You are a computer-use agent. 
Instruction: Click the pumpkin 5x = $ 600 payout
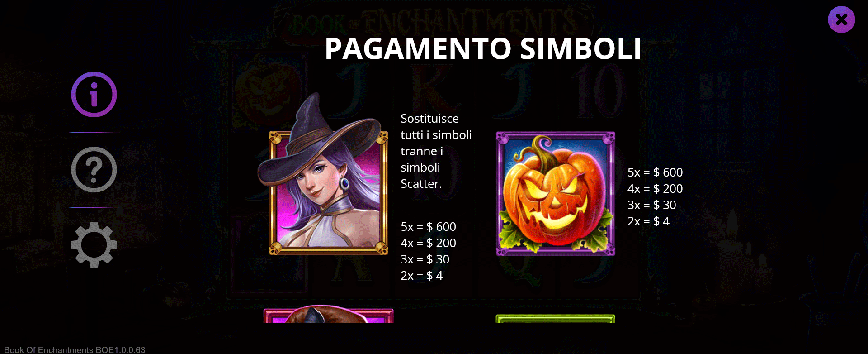tap(655, 172)
